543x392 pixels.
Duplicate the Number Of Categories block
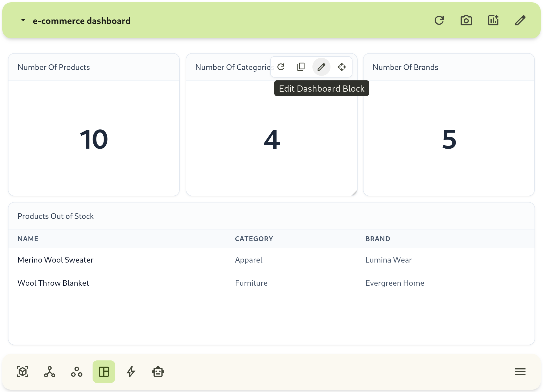(301, 67)
